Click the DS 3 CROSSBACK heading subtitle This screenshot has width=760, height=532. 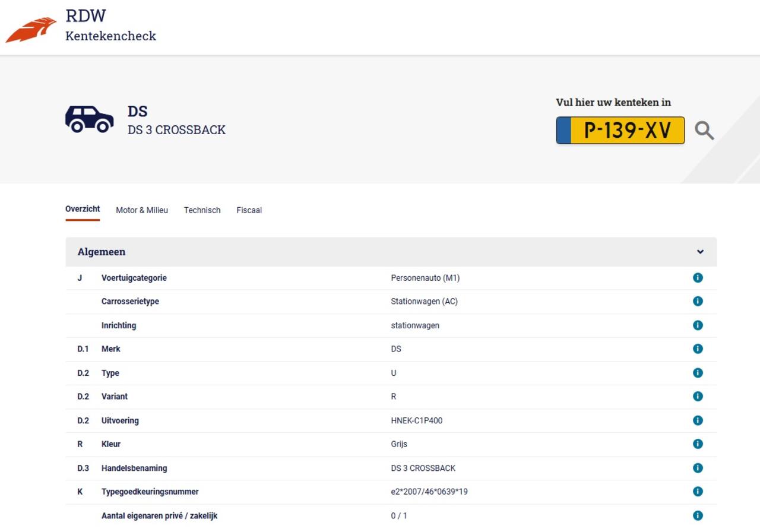click(176, 130)
